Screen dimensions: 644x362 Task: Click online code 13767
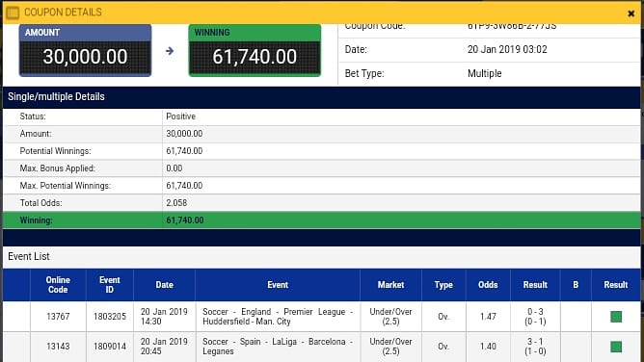pos(58,317)
